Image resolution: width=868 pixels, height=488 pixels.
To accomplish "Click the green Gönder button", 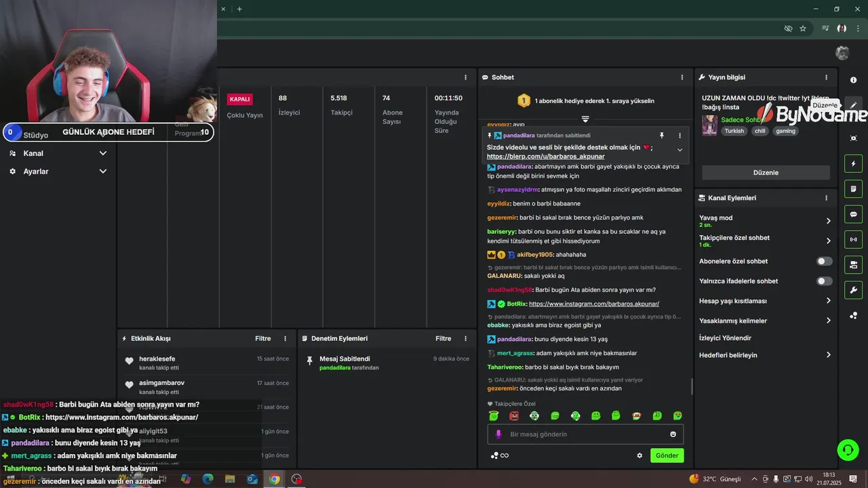I will tap(667, 455).
